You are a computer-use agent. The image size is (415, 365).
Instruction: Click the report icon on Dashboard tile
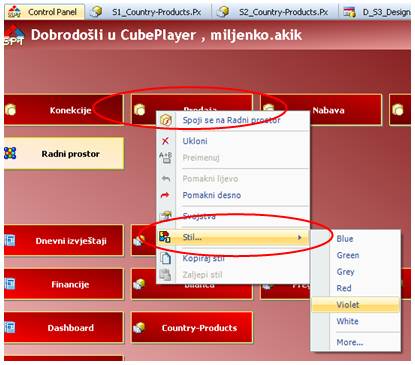(x=10, y=327)
